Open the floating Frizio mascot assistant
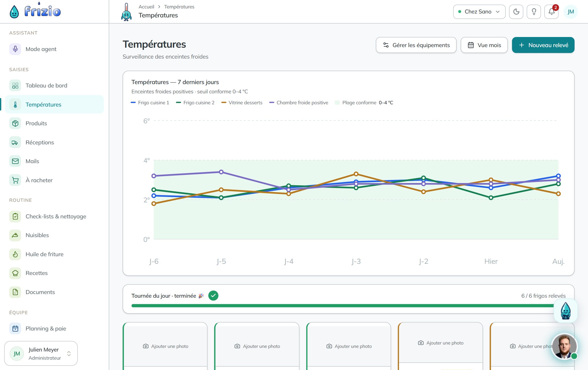 [566, 311]
